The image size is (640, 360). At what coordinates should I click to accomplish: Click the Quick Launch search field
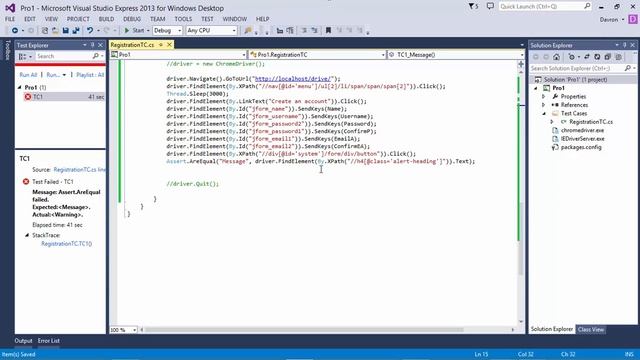[545, 6]
